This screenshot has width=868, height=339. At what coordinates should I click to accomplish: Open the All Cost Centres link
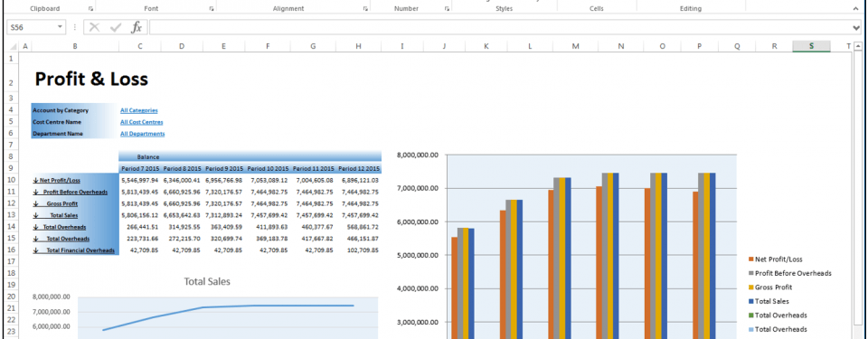142,122
